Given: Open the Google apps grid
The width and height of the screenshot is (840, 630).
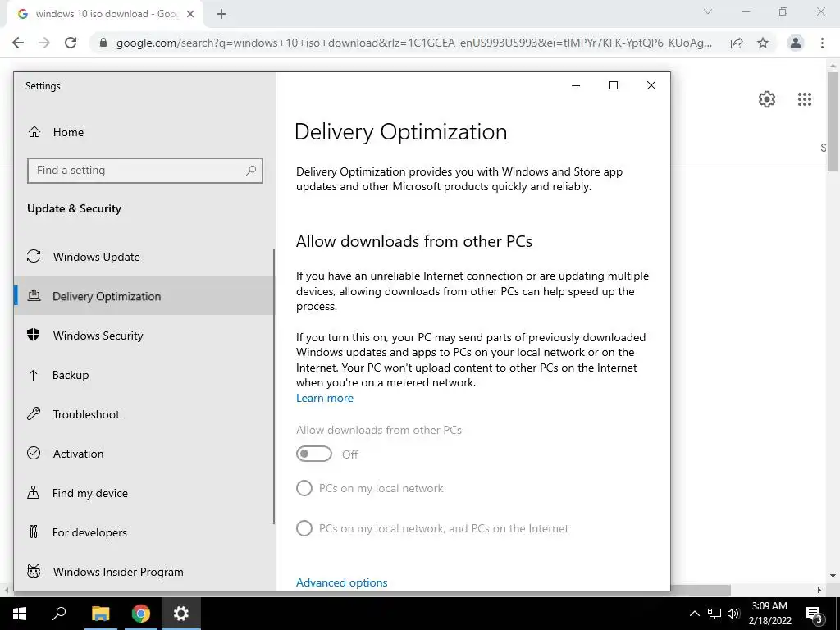Looking at the screenshot, I should (x=805, y=99).
